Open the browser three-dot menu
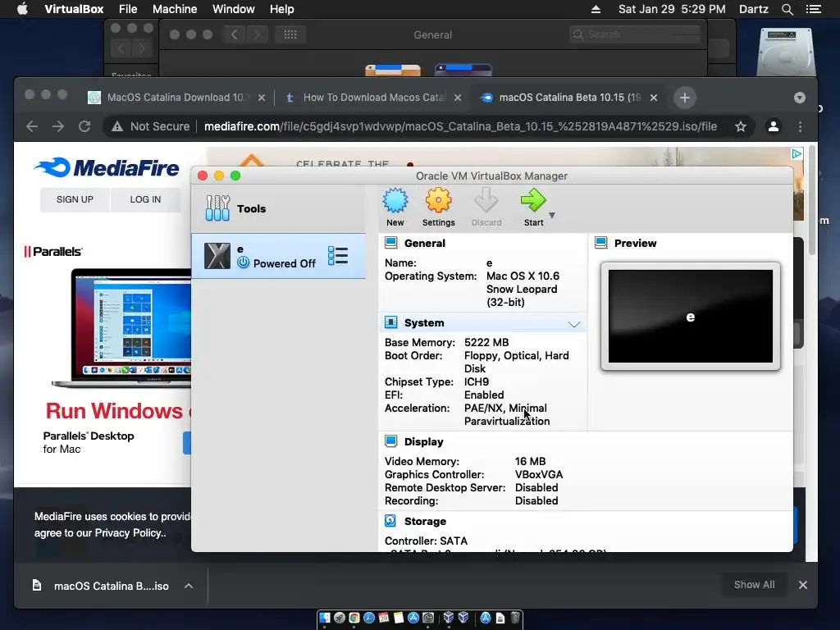The width and height of the screenshot is (840, 630). click(x=801, y=126)
